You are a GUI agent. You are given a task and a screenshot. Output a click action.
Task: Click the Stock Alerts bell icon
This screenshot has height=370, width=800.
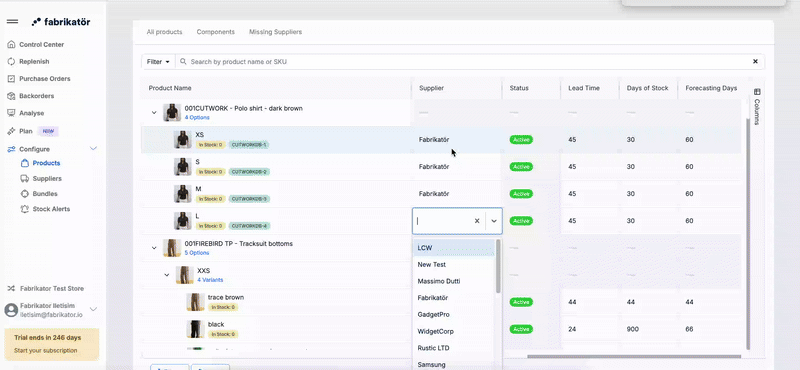point(24,209)
